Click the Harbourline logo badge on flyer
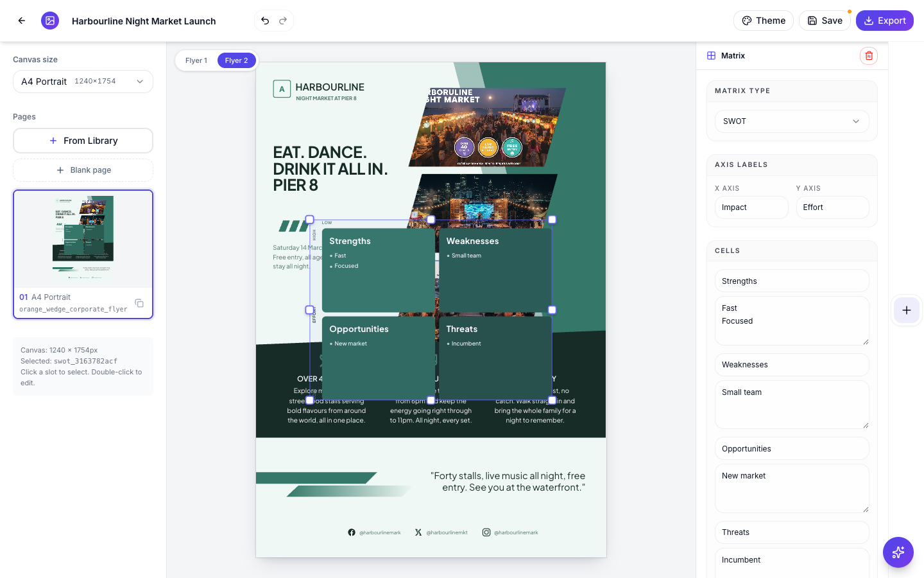 (x=282, y=89)
